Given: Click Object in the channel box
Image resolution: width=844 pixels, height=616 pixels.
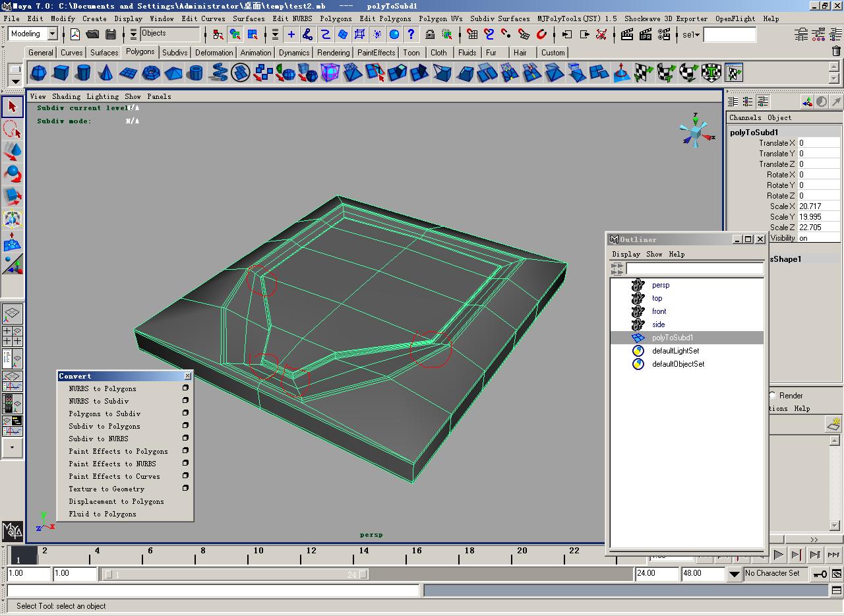Looking at the screenshot, I should pos(779,117).
